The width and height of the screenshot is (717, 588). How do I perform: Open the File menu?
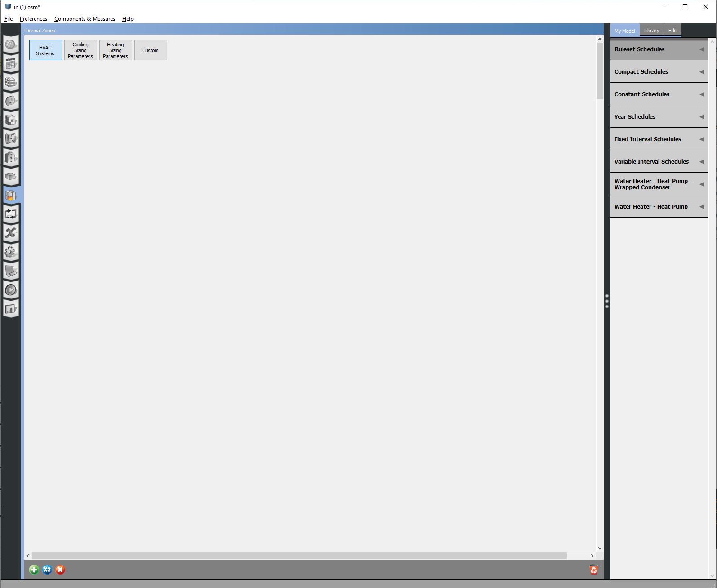[x=9, y=19]
